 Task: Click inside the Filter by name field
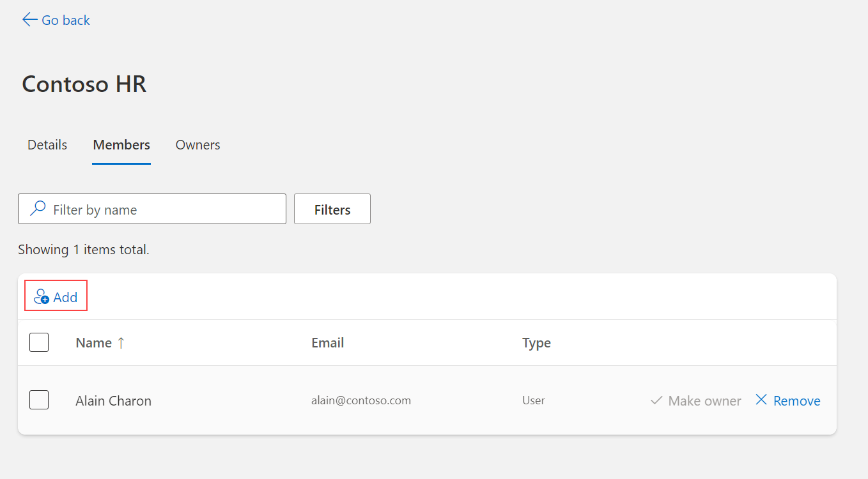[151, 209]
